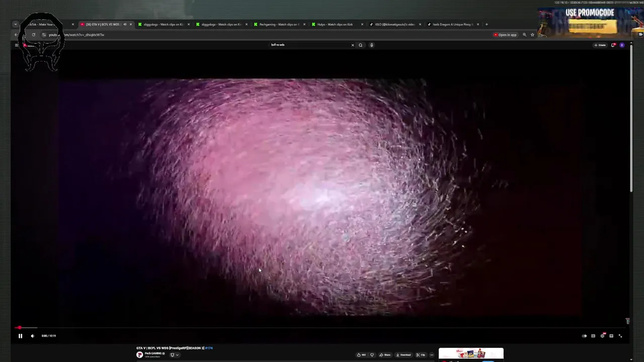Close the Hulyo Kick tab
The height and width of the screenshot is (362, 644).
pos(362,24)
